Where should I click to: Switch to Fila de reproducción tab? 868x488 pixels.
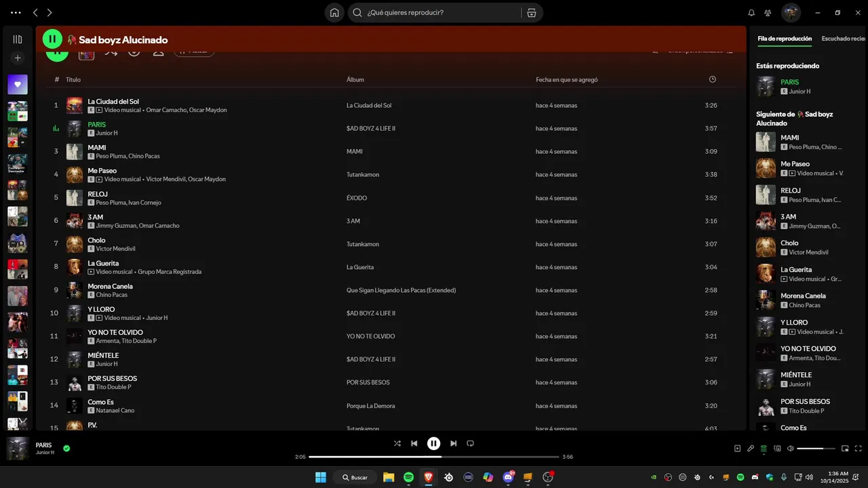point(785,39)
